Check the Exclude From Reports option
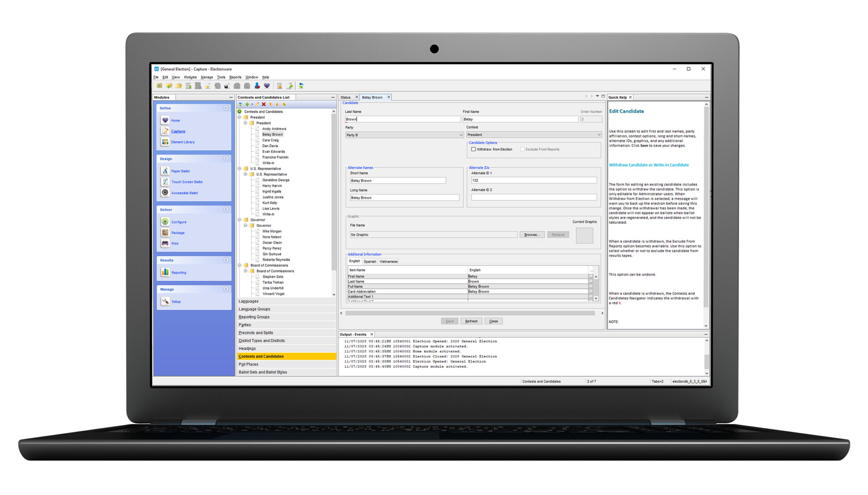 tap(523, 149)
